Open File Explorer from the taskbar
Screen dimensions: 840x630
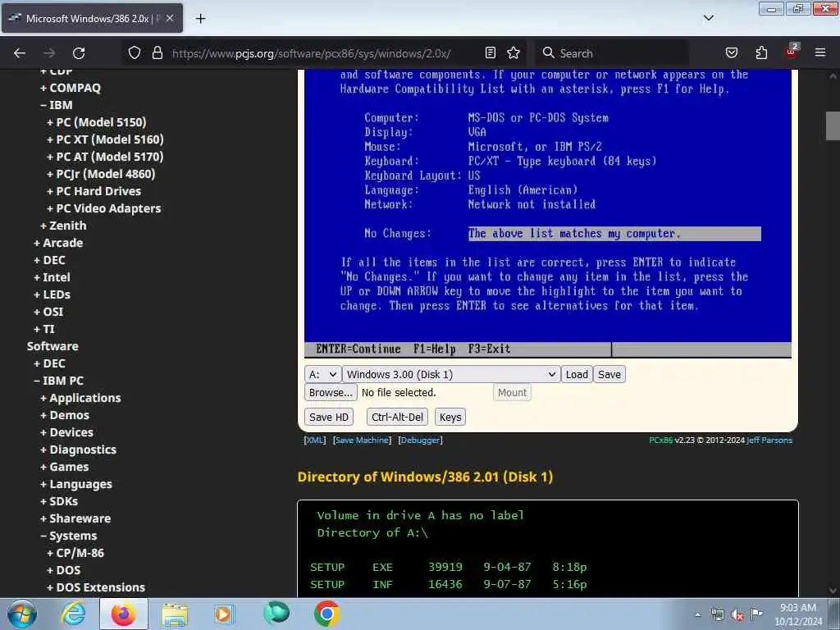pyautogui.click(x=175, y=614)
